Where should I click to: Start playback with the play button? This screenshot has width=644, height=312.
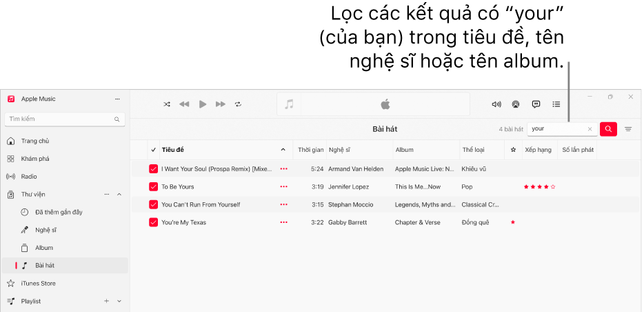tap(203, 104)
